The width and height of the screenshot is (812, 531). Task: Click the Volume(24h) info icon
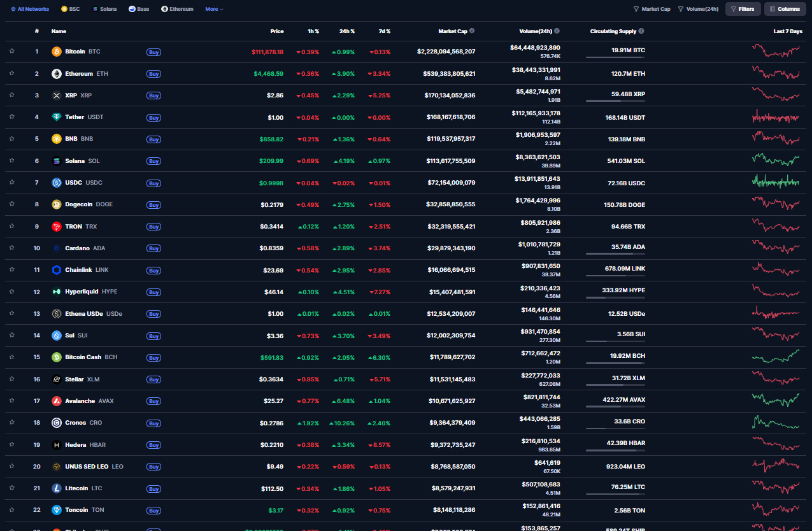pyautogui.click(x=557, y=31)
